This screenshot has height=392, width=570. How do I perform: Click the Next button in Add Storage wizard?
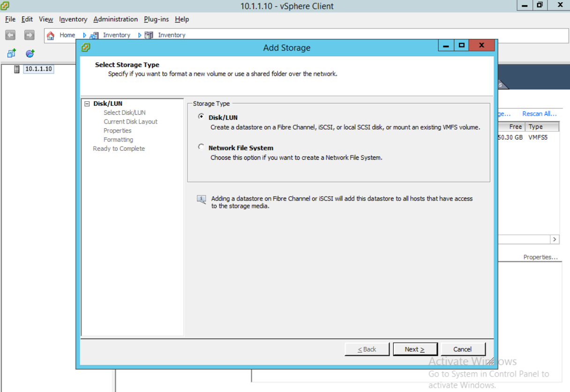coord(415,349)
